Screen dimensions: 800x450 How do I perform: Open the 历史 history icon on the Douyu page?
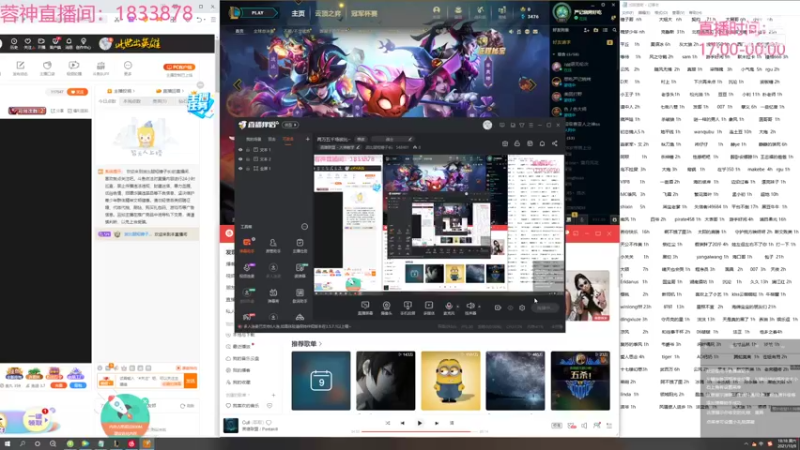coord(14,43)
